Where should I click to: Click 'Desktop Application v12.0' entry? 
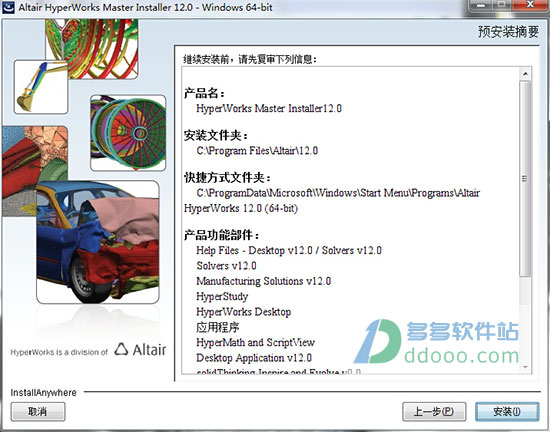(254, 358)
